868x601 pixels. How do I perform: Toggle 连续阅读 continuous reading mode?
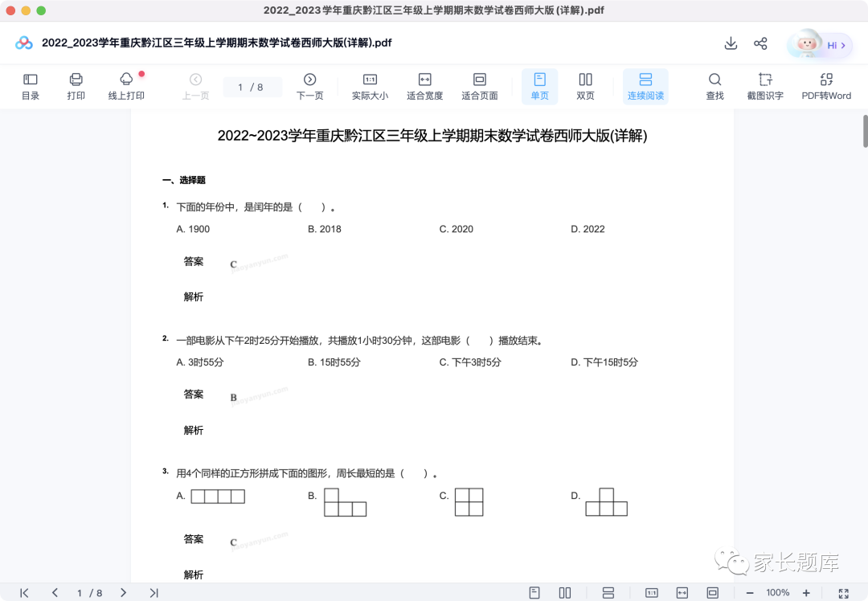pyautogui.click(x=645, y=87)
